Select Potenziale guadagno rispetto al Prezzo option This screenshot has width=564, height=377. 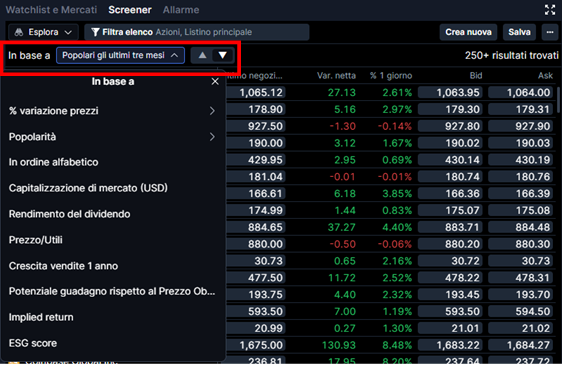(112, 291)
